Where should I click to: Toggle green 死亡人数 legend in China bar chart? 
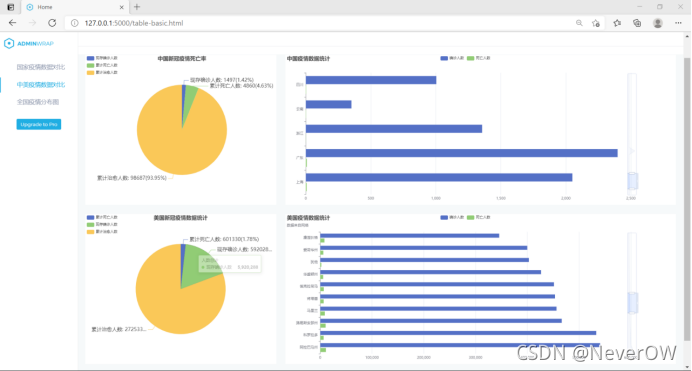(478, 58)
